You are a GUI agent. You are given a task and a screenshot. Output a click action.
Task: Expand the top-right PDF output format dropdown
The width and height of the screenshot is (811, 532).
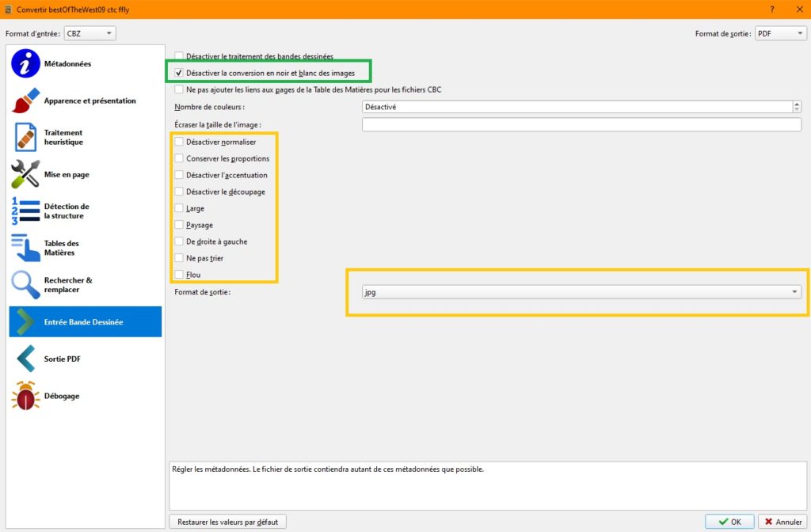(x=780, y=33)
